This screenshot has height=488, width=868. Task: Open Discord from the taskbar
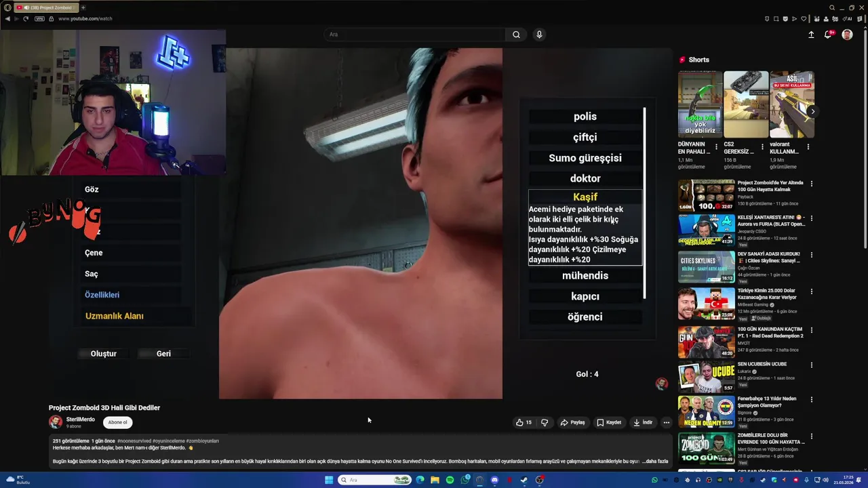(x=494, y=480)
